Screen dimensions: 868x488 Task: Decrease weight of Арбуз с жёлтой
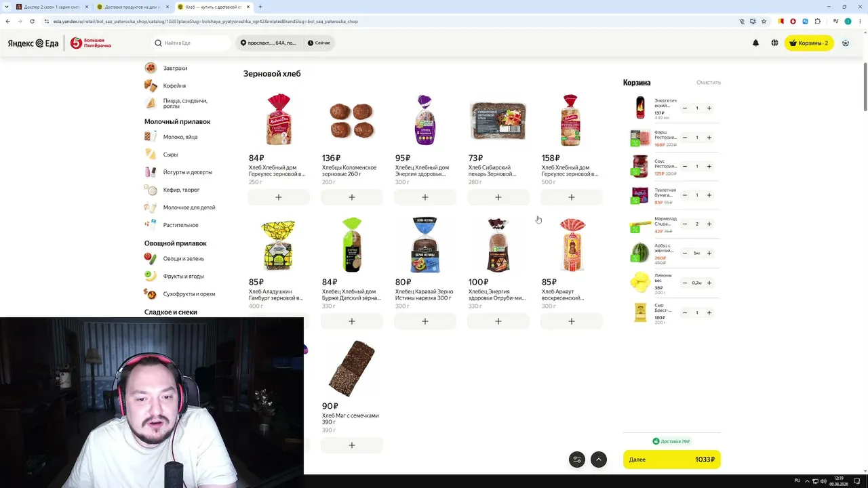click(685, 253)
